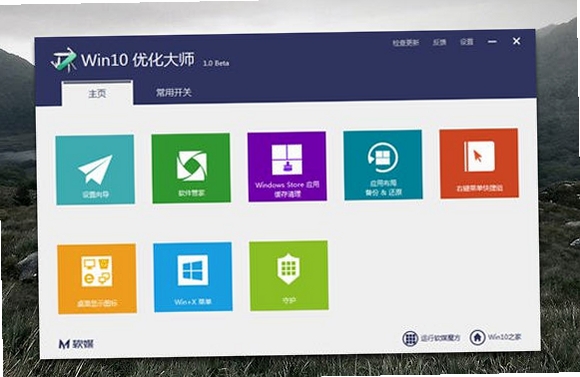Open the app layout backup & restore tile
The height and width of the screenshot is (377, 580).
pos(383,165)
